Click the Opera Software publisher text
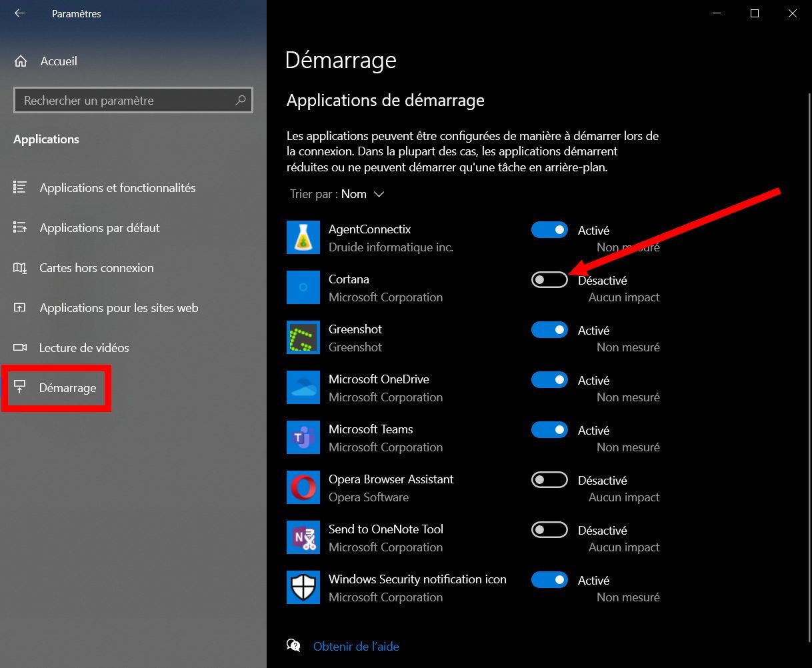 tap(369, 497)
